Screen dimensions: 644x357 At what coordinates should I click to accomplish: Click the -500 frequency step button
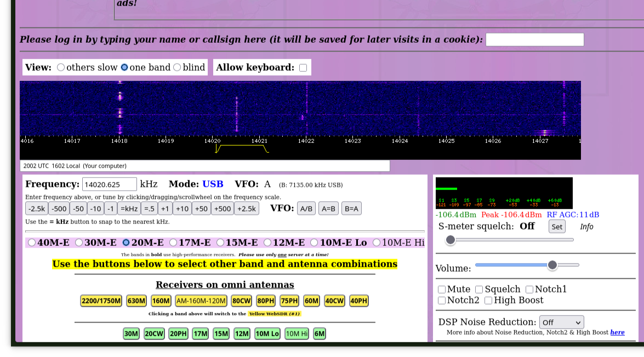click(x=59, y=209)
